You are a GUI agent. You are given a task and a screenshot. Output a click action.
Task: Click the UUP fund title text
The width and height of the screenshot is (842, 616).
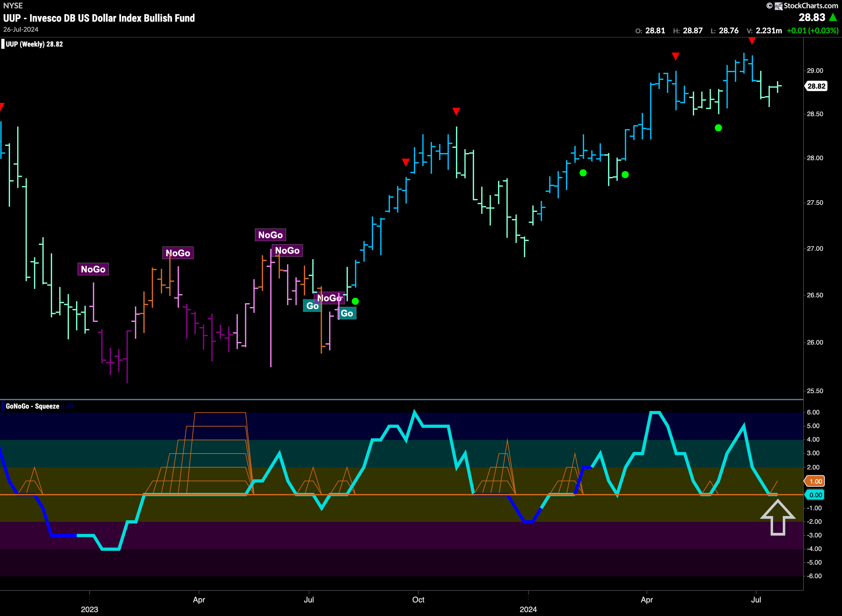99,18
